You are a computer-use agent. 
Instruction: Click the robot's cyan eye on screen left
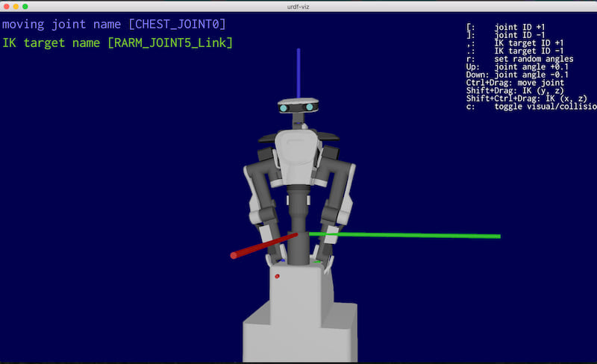click(x=284, y=108)
